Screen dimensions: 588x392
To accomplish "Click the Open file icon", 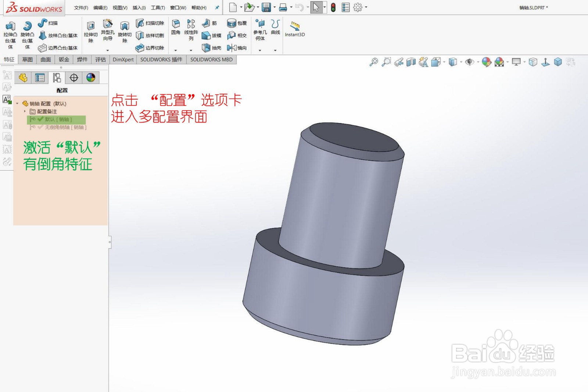I will click(249, 7).
